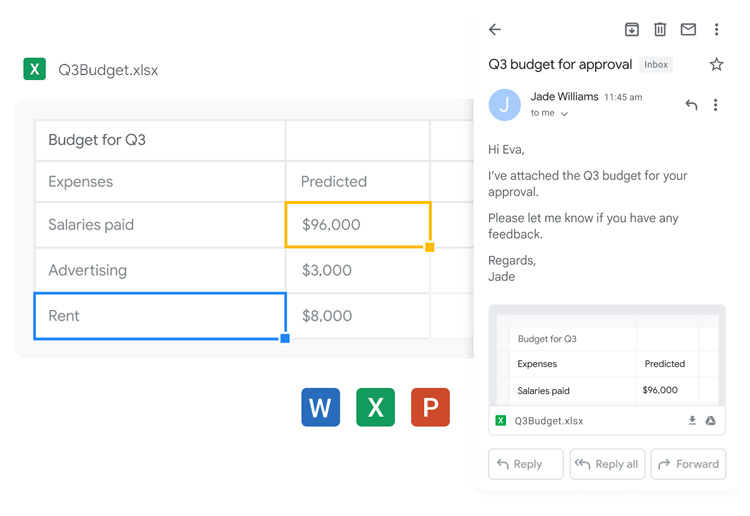Image resolution: width=750 pixels, height=516 pixels.
Task: Click the blue fill handle on Rent cell
Action: [x=285, y=339]
